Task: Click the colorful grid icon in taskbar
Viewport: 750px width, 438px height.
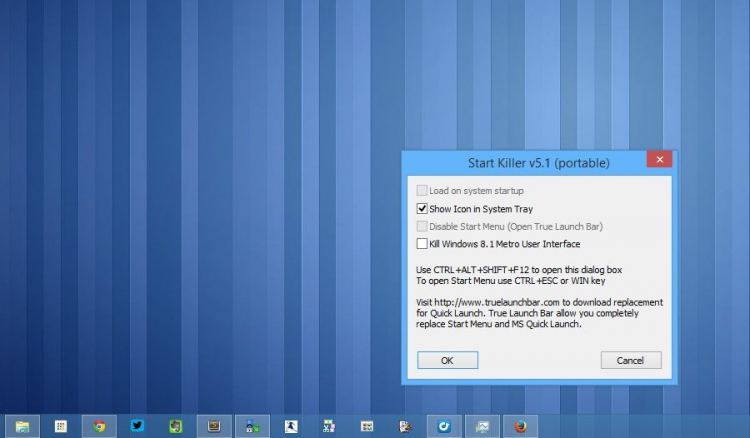Action: 60,426
